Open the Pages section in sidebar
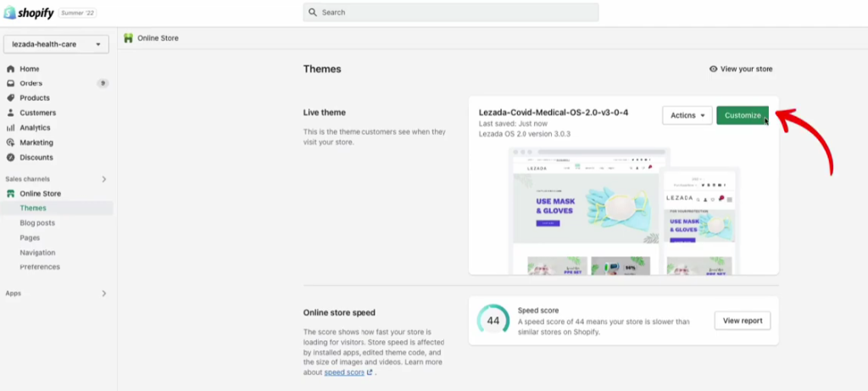The image size is (868, 391). coord(30,237)
